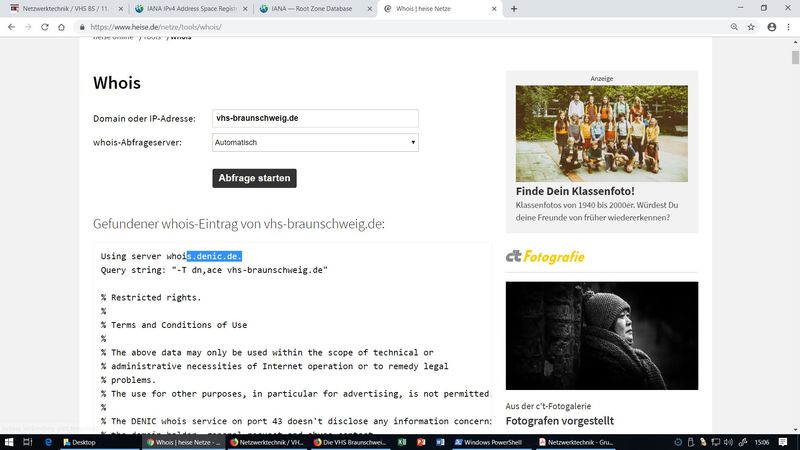Viewport: 800px width, 450px height.
Task: Click the Restricted rights line
Action: tap(151, 297)
